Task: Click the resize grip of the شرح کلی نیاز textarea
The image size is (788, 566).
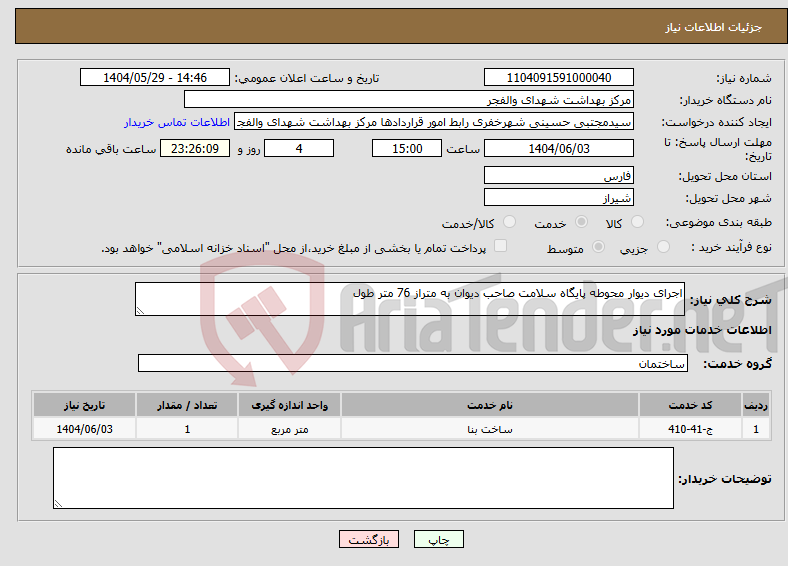Action: [x=140, y=311]
